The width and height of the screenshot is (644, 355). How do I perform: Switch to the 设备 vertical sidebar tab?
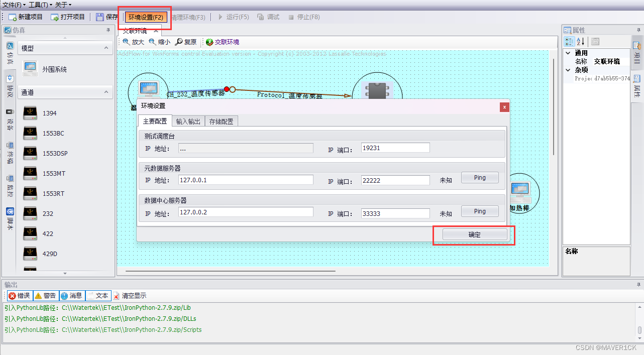coord(10,120)
